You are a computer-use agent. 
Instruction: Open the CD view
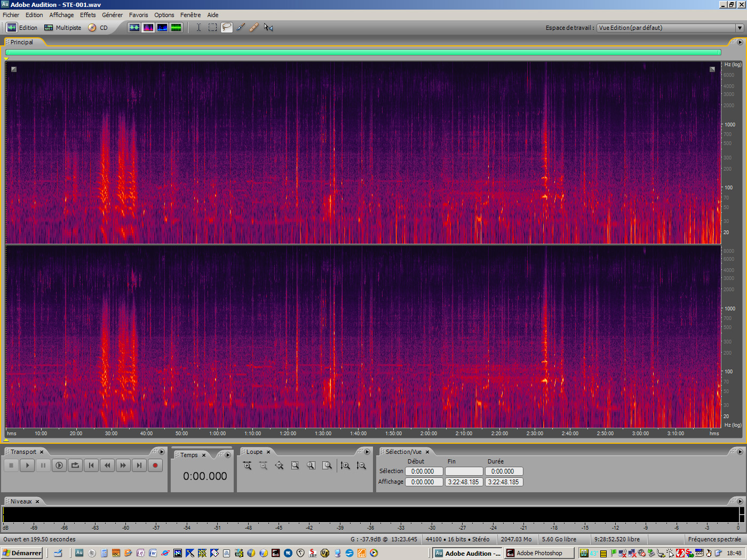(99, 27)
